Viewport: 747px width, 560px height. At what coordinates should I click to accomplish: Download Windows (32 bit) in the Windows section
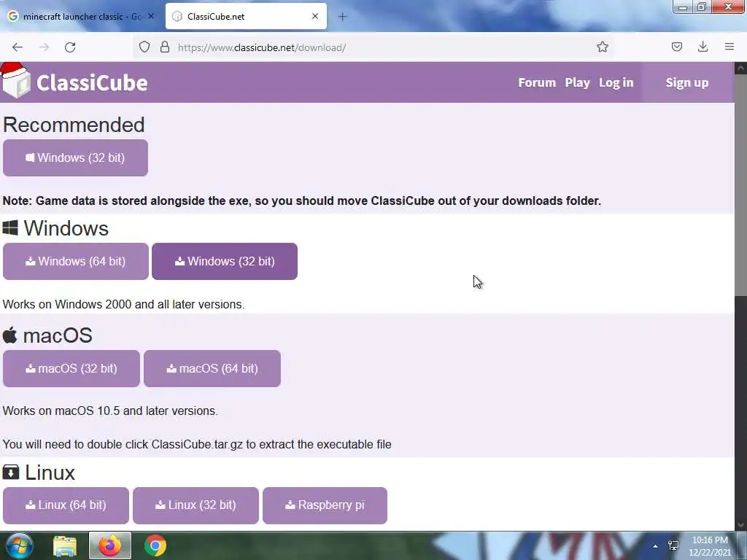[x=225, y=262]
